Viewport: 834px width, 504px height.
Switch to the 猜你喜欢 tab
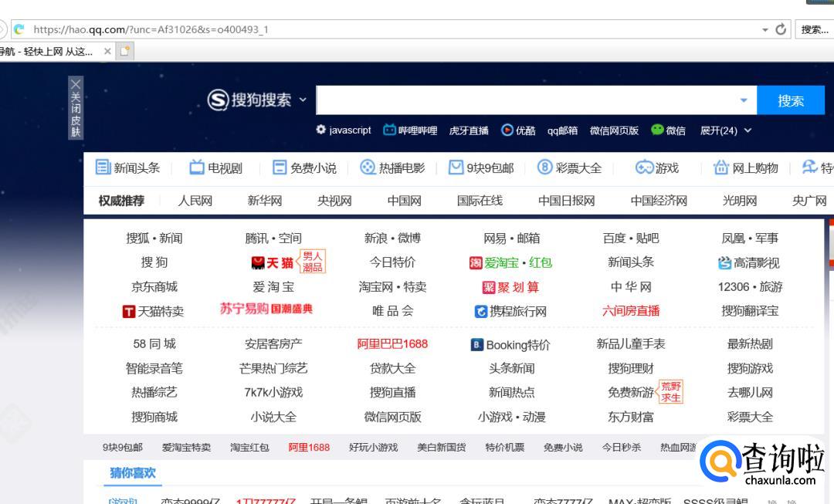[133, 472]
